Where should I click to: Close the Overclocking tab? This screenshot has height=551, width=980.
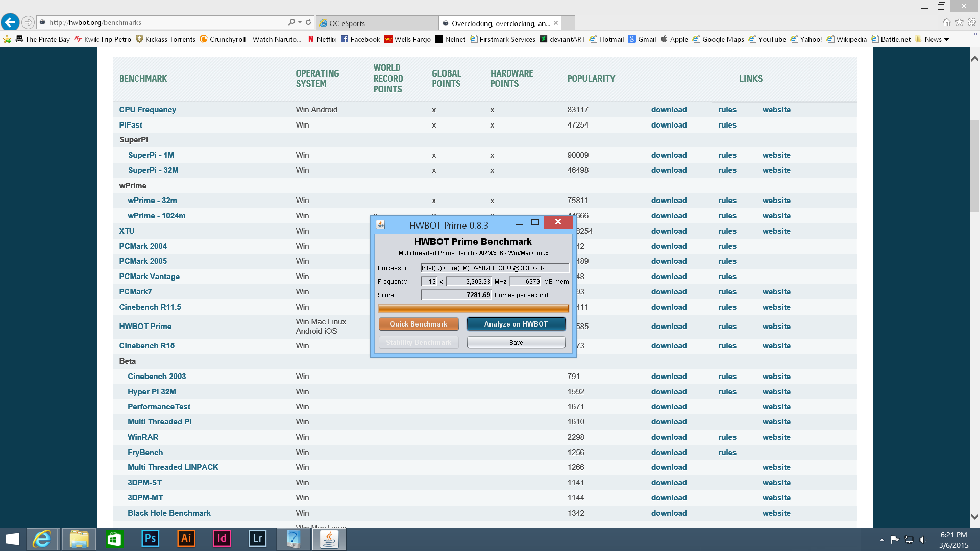556,23
